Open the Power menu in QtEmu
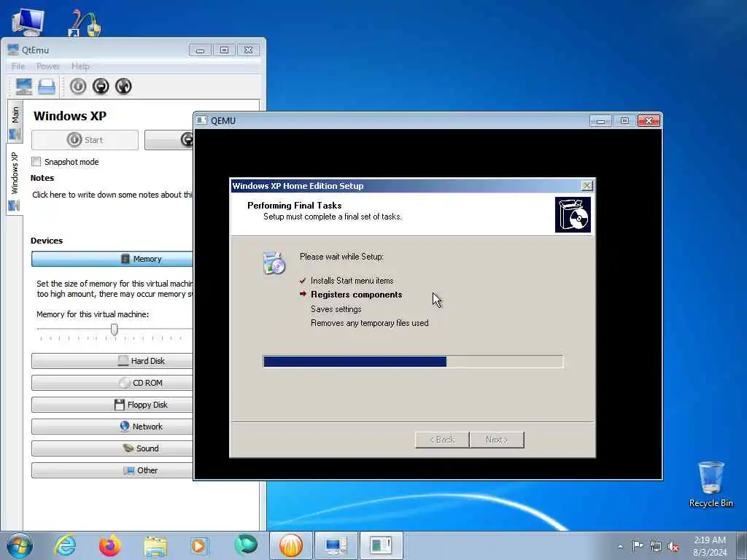 click(x=48, y=66)
